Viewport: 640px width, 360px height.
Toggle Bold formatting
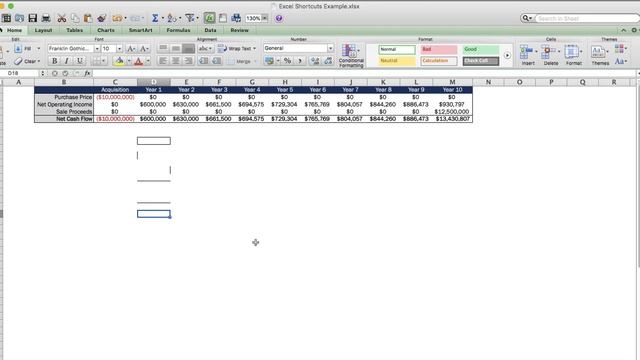pos(54,61)
